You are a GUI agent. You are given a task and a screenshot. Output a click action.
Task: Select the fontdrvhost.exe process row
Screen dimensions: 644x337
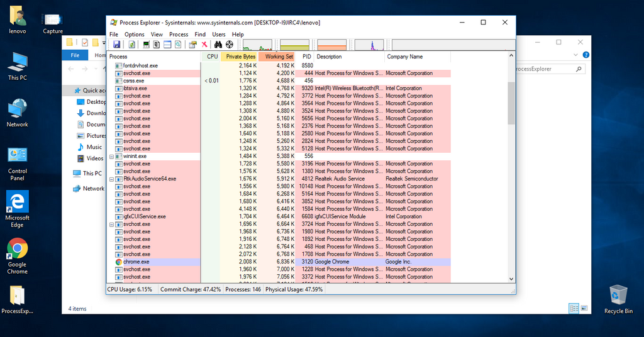pyautogui.click(x=279, y=65)
